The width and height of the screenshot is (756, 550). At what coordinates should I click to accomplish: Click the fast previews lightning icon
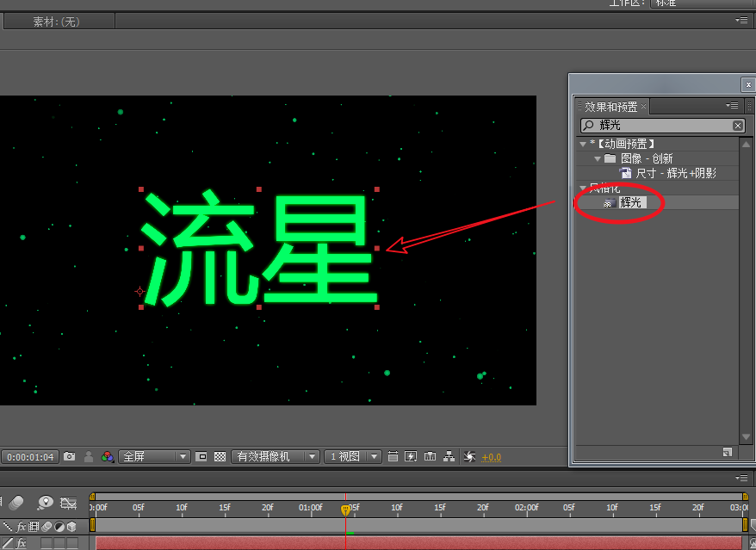(411, 456)
